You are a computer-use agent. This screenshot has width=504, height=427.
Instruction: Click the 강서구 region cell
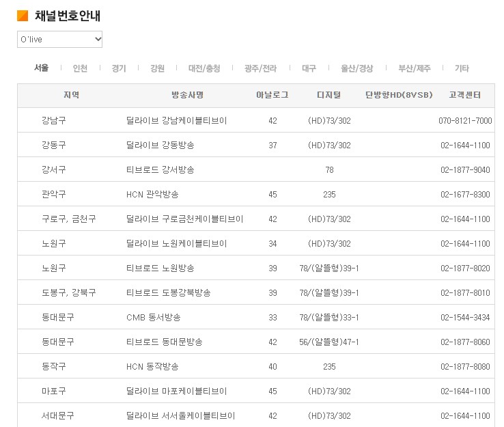[54, 169]
